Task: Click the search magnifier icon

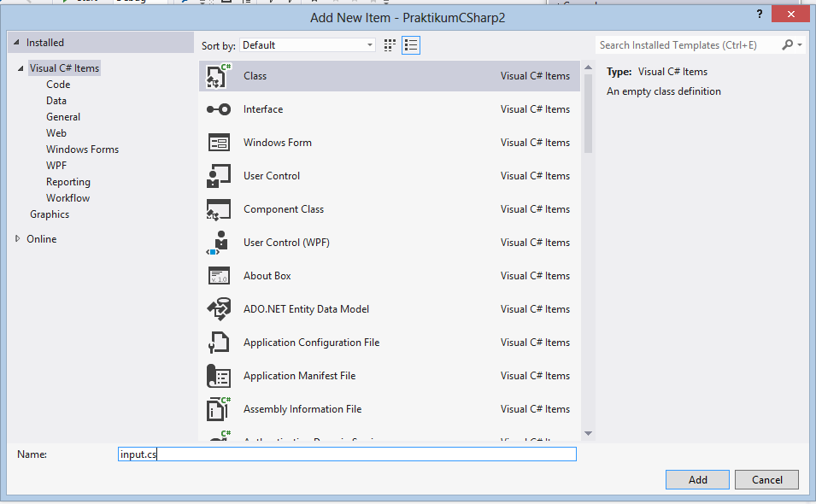Action: coord(788,45)
